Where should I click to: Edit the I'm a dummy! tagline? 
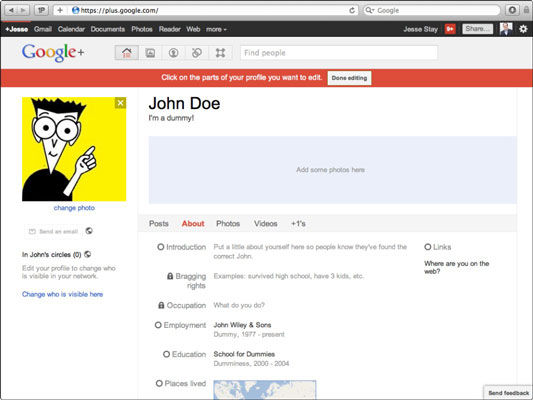coord(171,118)
